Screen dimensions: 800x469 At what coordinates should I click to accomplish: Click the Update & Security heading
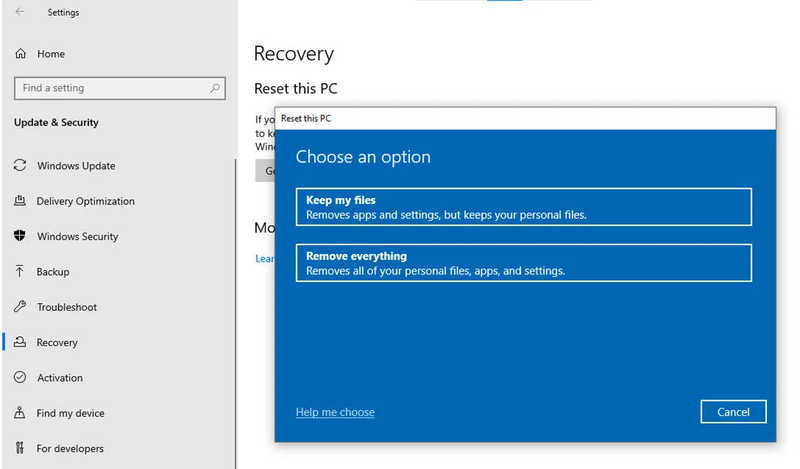point(56,122)
